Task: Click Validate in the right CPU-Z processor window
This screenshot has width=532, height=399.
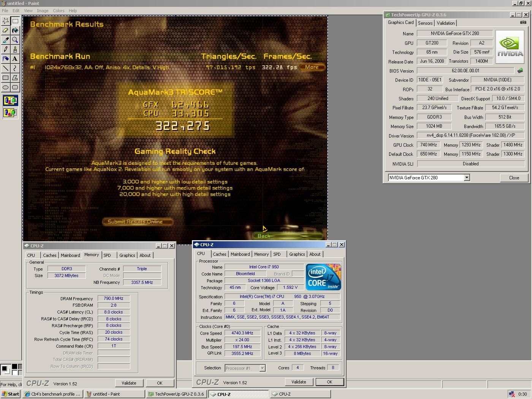Action: (x=299, y=382)
